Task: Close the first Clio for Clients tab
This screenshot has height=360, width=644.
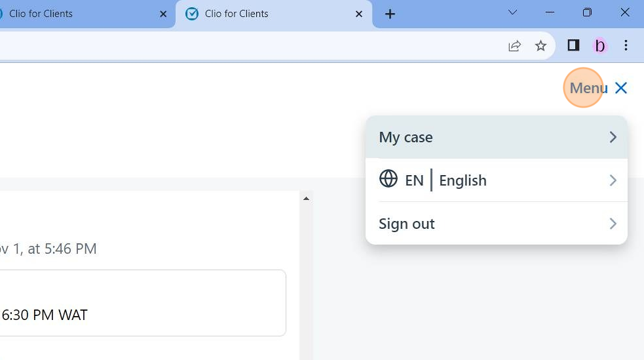Action: 163,14
